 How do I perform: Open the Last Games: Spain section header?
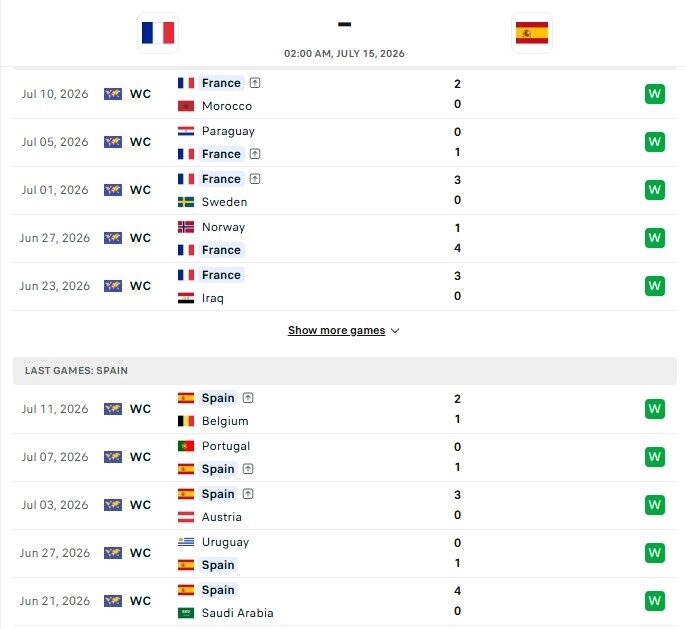pyautogui.click(x=345, y=370)
